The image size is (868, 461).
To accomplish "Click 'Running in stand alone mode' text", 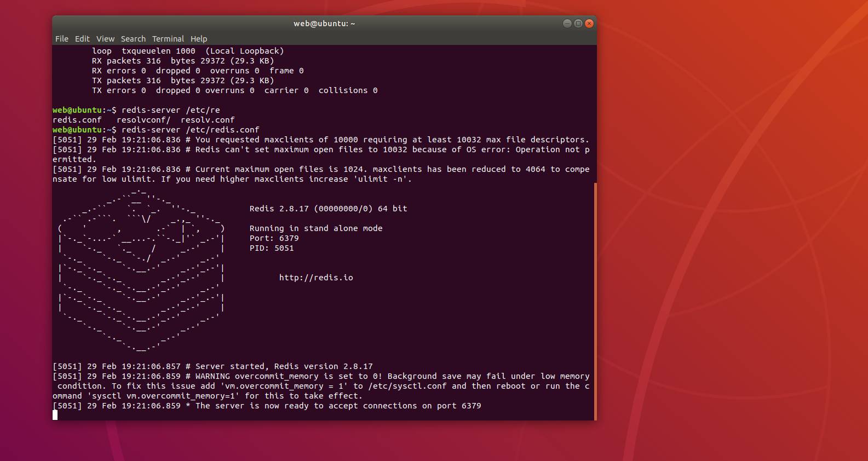I will 316,228.
